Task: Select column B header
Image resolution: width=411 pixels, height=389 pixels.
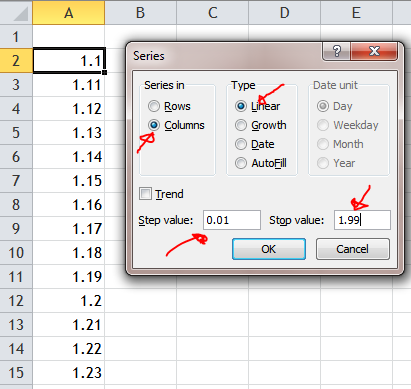Action: point(141,13)
